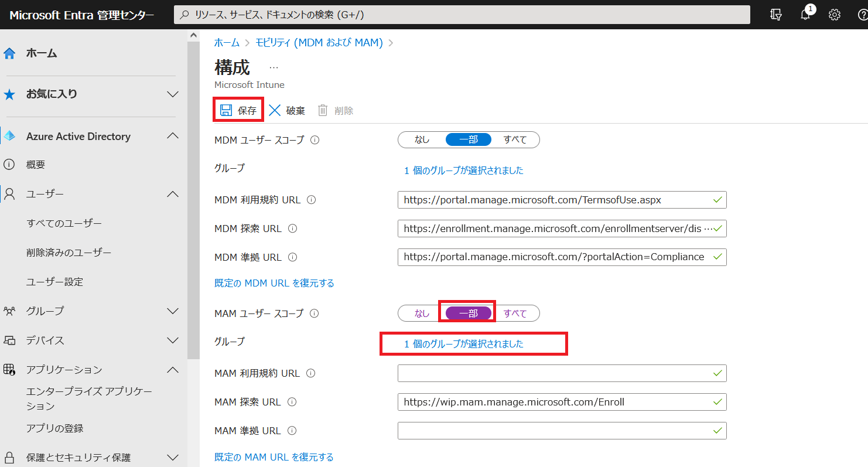868x467 pixels.
Task: Open the more options ellipsis beside 構成
Action: (274, 68)
